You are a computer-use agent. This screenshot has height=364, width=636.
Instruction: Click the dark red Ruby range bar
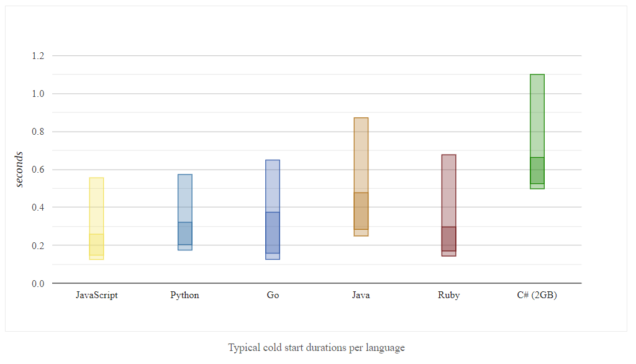[x=448, y=205]
